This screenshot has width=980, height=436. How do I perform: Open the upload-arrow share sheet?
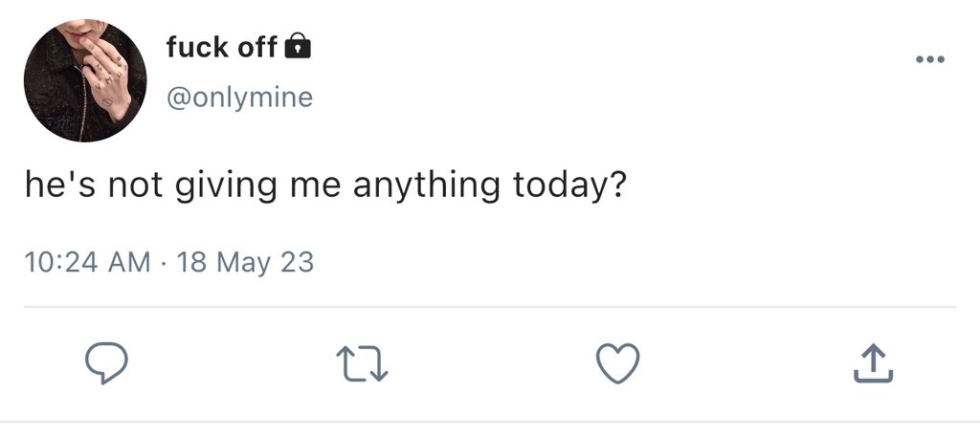873,363
